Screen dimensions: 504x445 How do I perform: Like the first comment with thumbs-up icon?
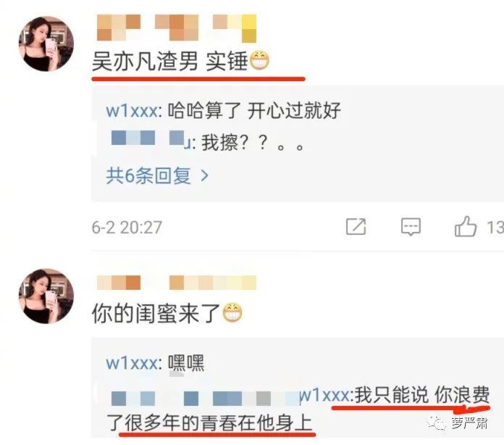point(465,227)
